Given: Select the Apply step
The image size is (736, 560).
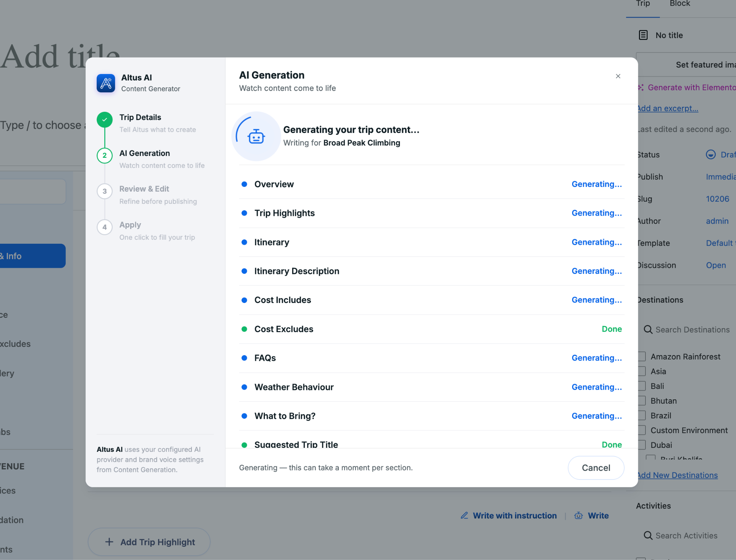Looking at the screenshot, I should pos(130,225).
